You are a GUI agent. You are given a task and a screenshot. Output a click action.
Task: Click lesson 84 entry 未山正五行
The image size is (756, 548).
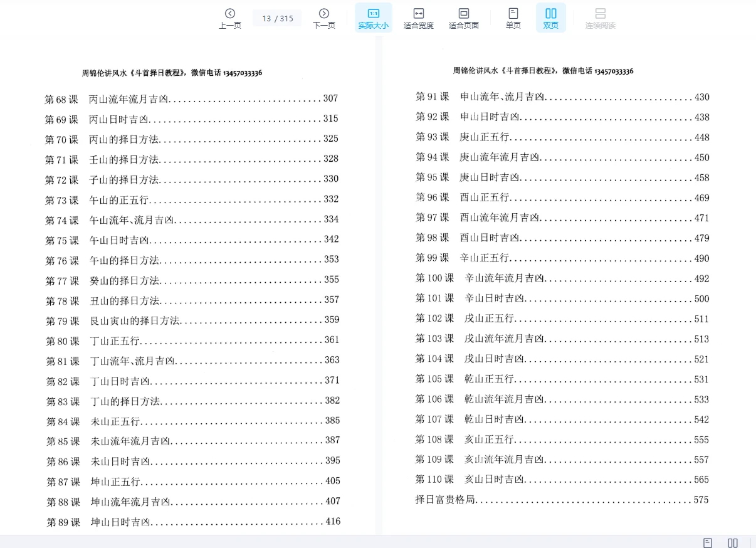[193, 421]
